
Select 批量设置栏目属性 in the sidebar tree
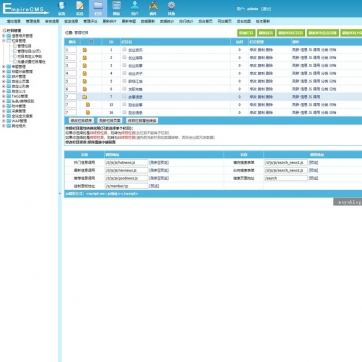click(31, 62)
